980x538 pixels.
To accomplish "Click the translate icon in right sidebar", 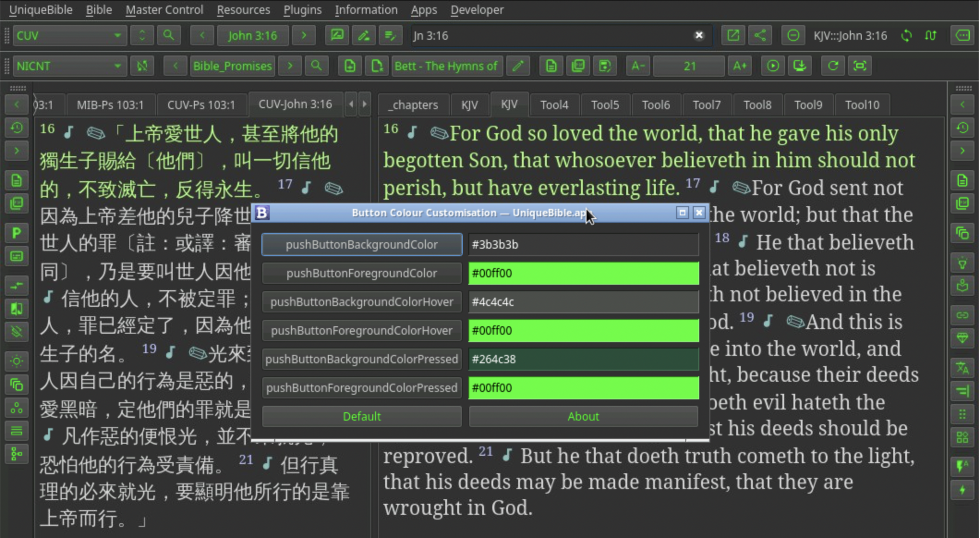I will click(962, 368).
